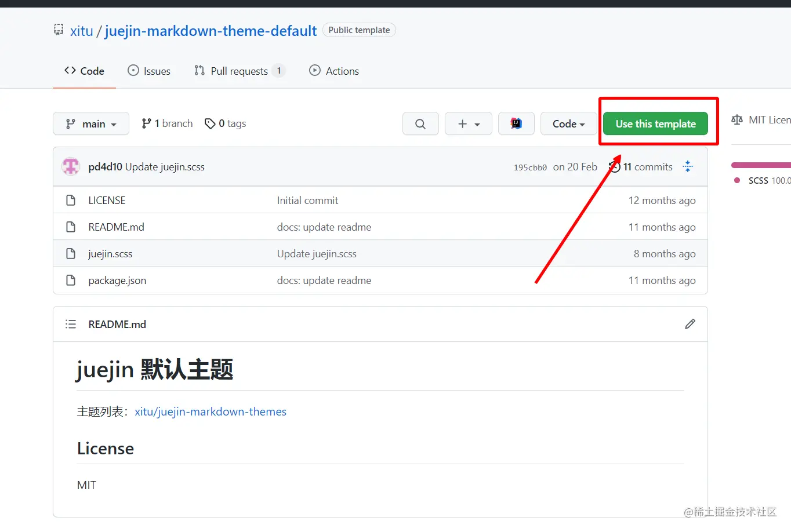
Task: Click the 12 months ago timestamp
Action: (x=662, y=200)
